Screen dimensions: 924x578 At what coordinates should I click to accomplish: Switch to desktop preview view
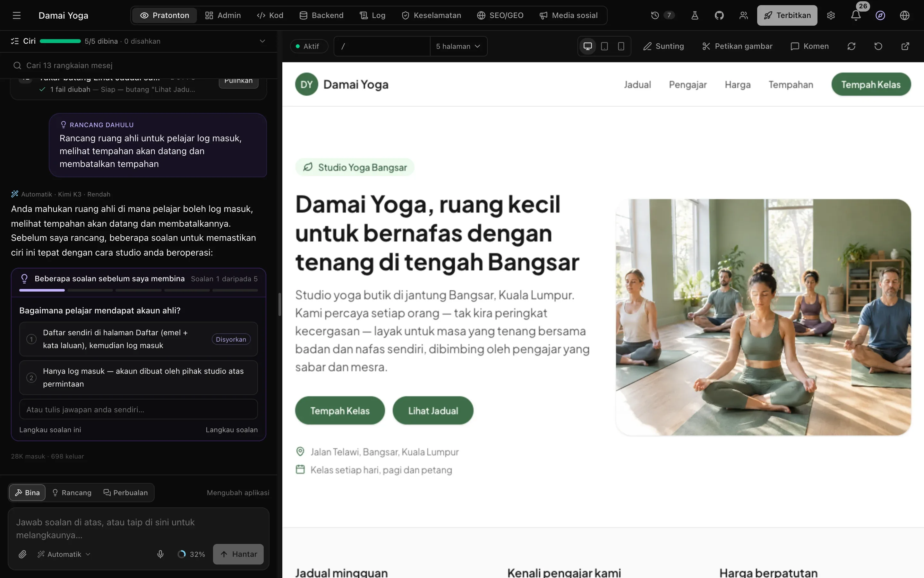(x=588, y=46)
